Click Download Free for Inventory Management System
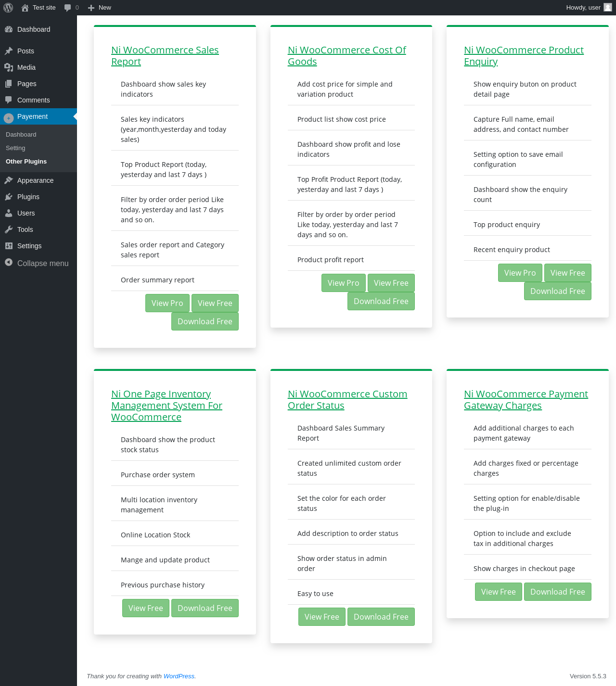The height and width of the screenshot is (686, 616). point(205,608)
